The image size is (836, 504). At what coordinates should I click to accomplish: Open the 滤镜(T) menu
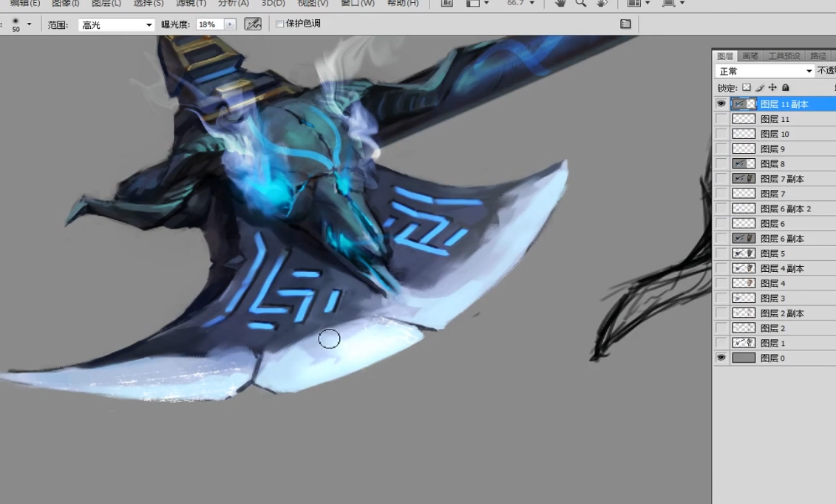click(191, 3)
